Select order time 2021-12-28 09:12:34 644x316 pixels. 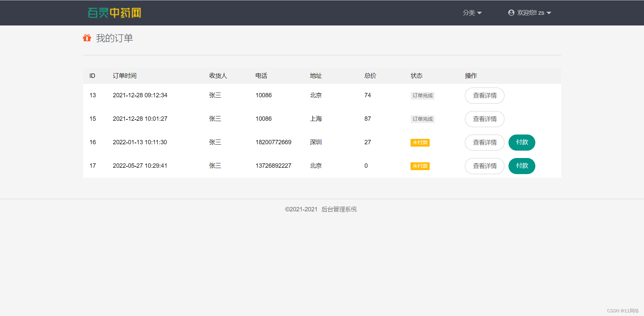pyautogui.click(x=140, y=95)
